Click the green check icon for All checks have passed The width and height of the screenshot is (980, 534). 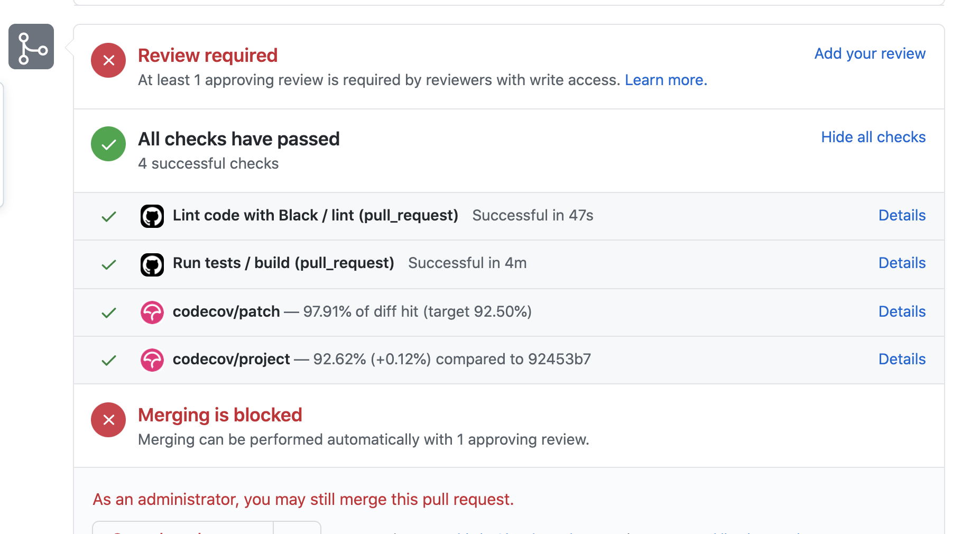tap(108, 144)
